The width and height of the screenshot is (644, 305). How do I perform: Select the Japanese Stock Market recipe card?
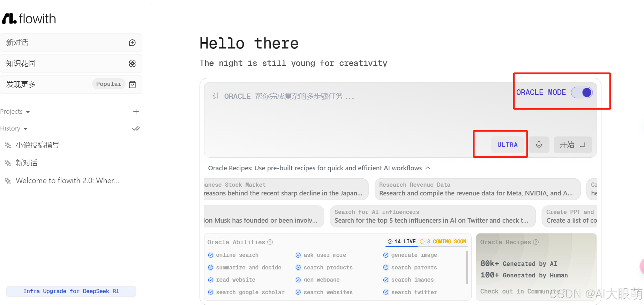(286, 189)
